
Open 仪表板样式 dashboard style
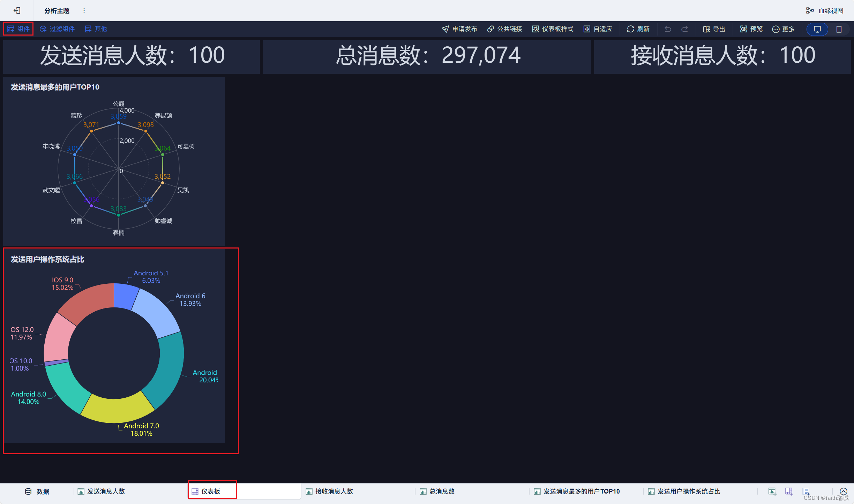[553, 29]
